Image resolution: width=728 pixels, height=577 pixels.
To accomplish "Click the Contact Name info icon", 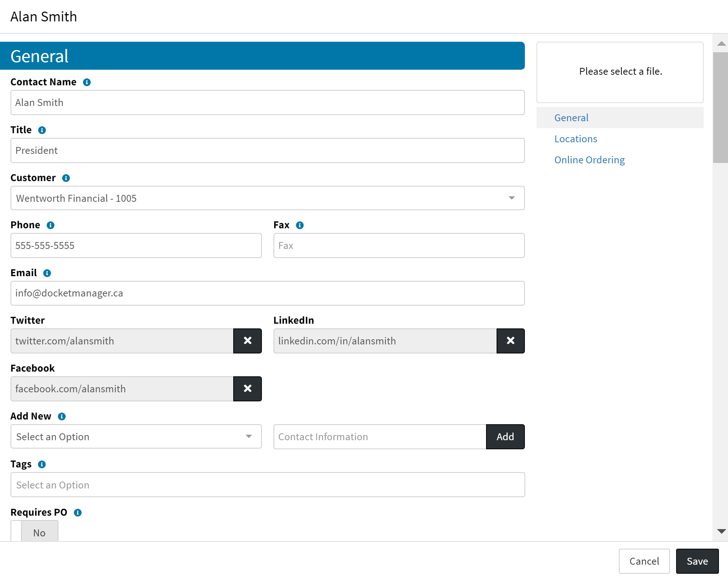I will (x=87, y=82).
